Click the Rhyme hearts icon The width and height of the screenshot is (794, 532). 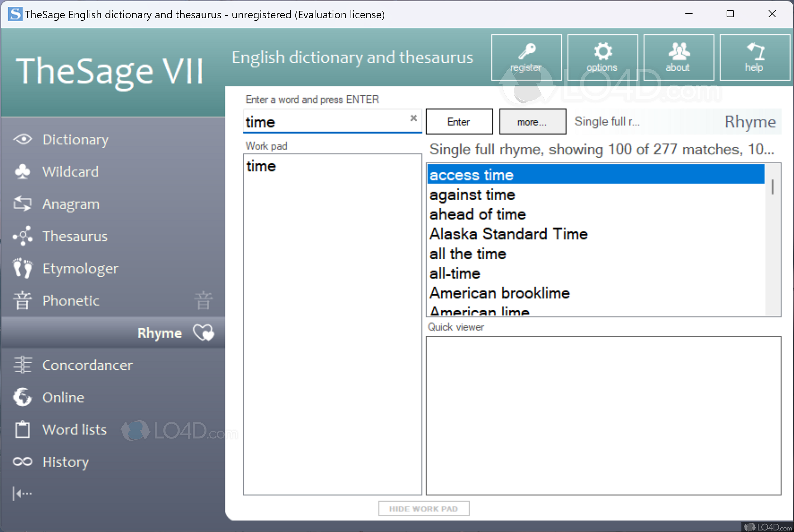(x=204, y=333)
